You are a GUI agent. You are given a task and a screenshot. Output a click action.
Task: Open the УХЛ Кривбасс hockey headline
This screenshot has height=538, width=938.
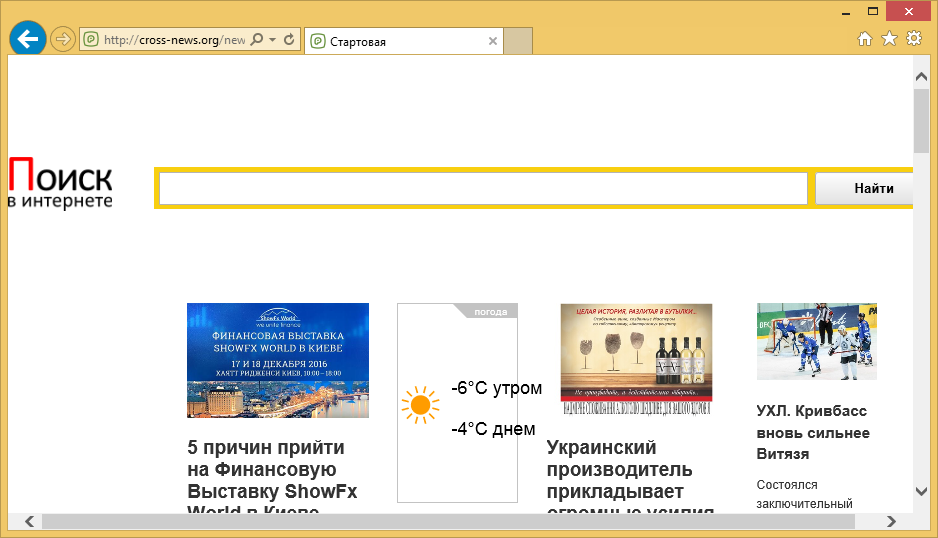click(811, 432)
